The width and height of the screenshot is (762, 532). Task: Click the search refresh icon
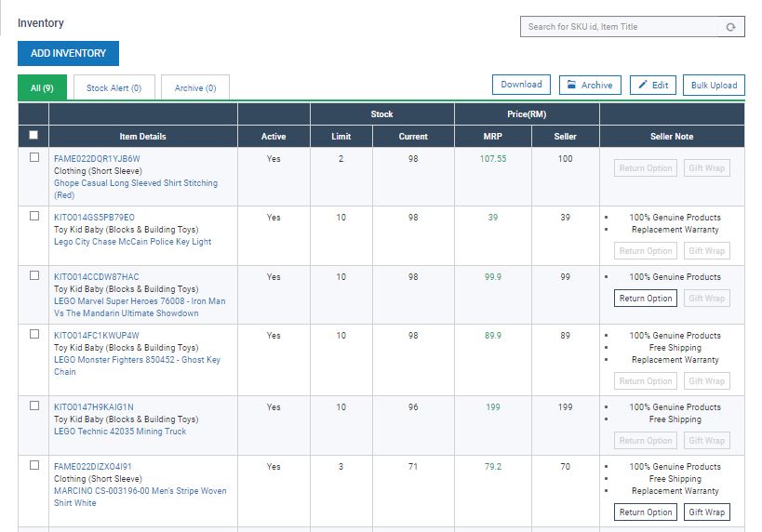730,27
